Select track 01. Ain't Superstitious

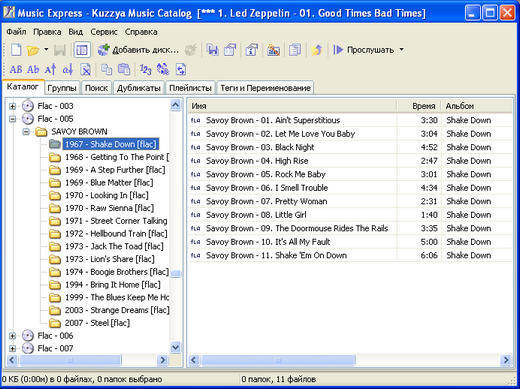tap(273, 120)
